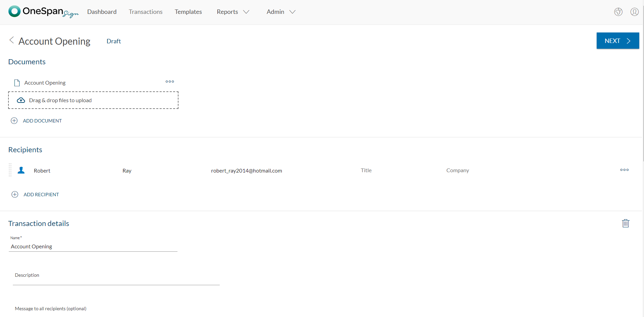Click the user account icon

(x=635, y=12)
